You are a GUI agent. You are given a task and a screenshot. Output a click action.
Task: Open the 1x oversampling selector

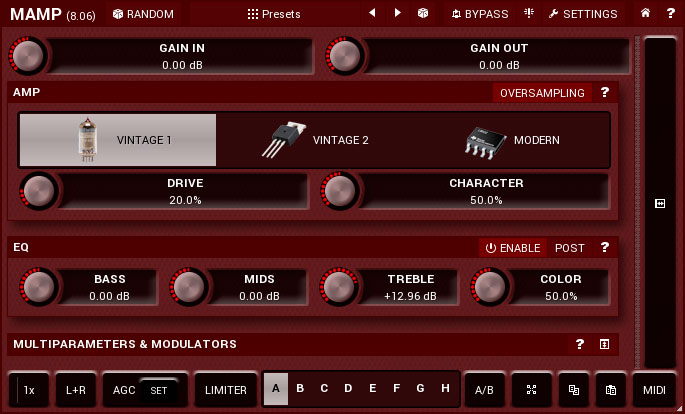coord(29,390)
